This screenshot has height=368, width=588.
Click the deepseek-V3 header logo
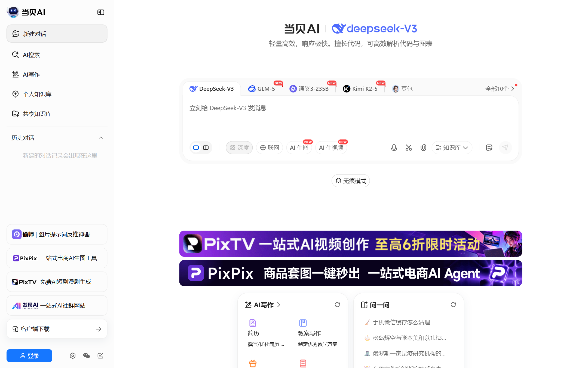(x=375, y=28)
